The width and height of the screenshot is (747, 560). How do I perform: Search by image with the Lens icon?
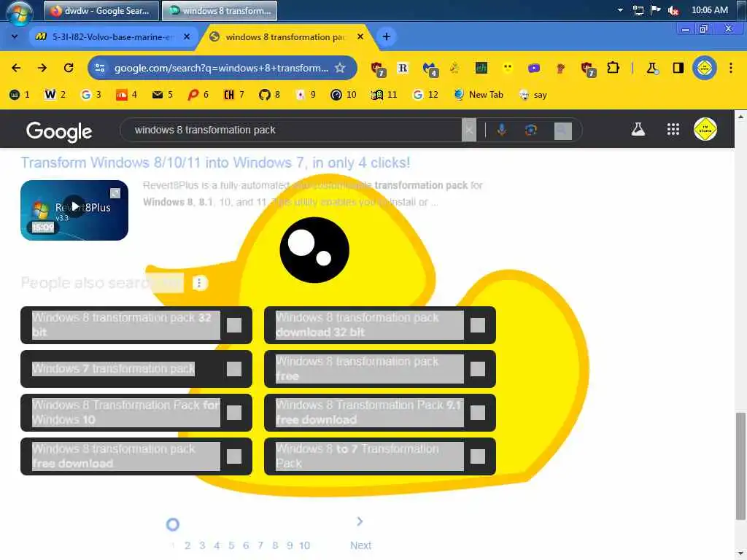(531, 130)
